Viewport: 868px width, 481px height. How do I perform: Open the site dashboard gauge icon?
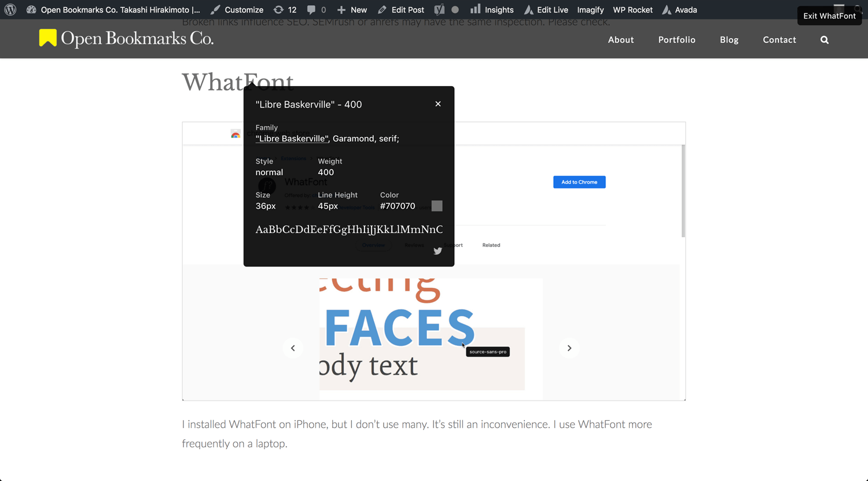31,10
